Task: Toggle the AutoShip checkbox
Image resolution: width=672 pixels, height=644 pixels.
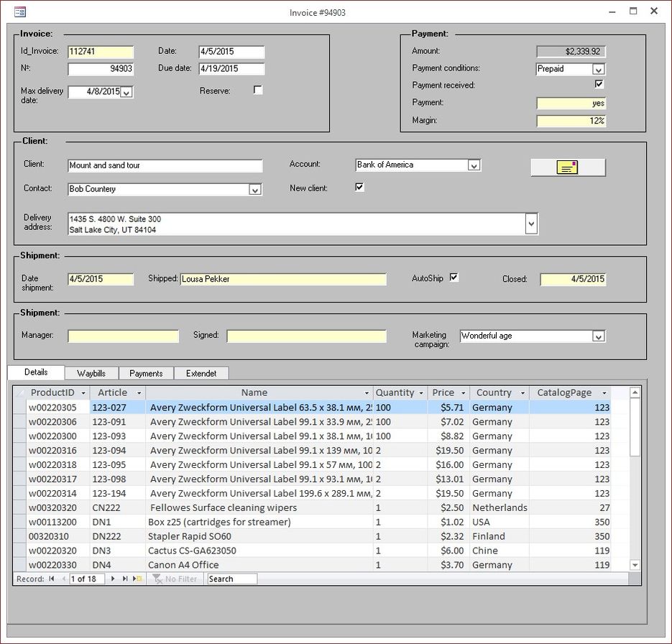Action: [454, 277]
